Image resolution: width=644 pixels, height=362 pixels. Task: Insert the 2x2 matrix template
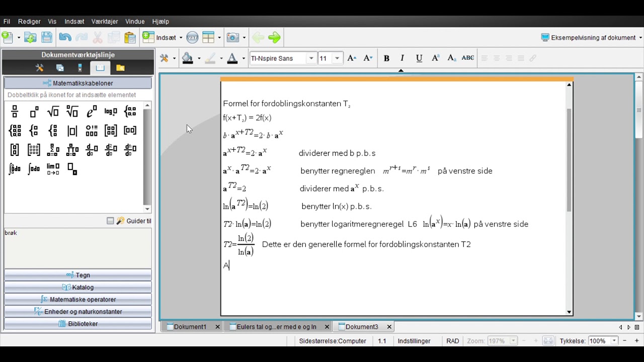click(111, 131)
